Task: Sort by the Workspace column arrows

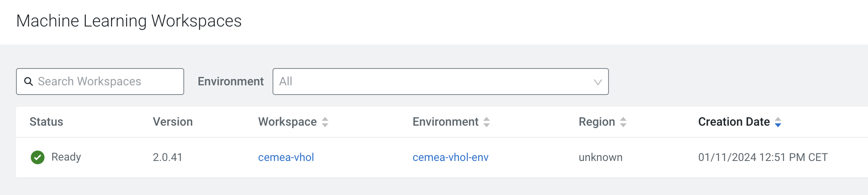Action: click(x=325, y=122)
